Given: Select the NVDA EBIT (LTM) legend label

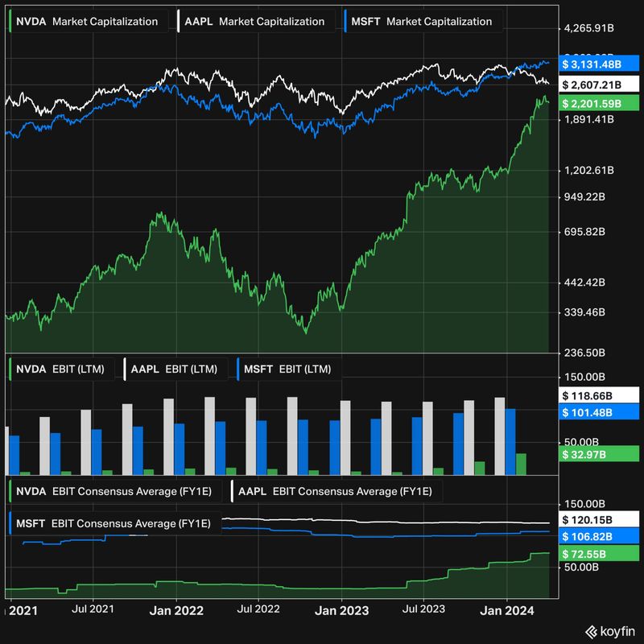Looking at the screenshot, I should [62, 369].
